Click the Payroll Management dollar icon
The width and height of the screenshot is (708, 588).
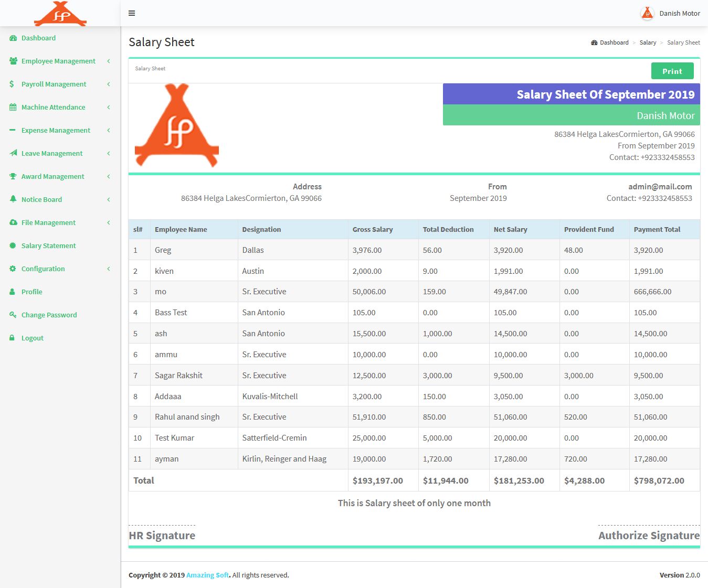coord(12,84)
